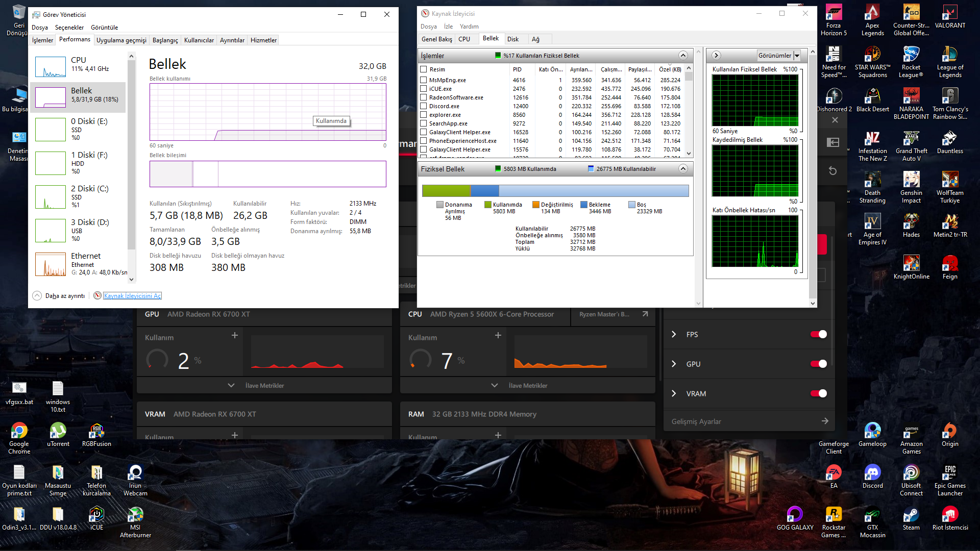Viewport: 980px width, 551px height.
Task: Open RGBFusion desktop shortcut
Action: point(96,435)
